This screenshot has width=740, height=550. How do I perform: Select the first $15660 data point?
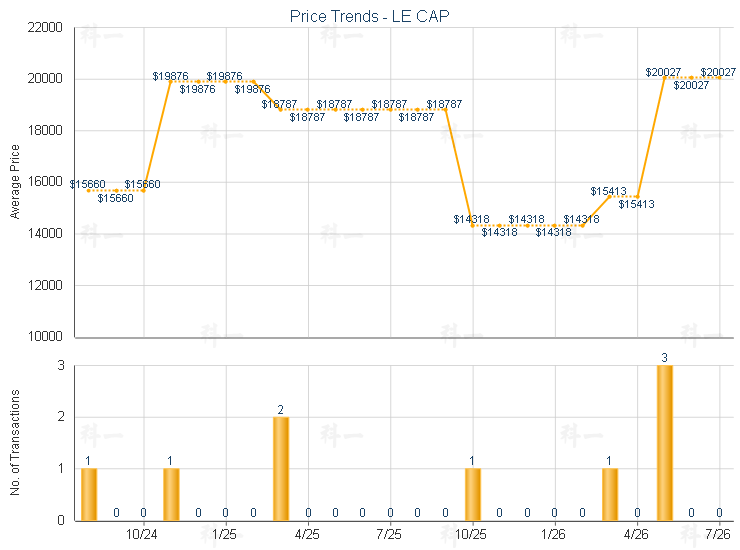pyautogui.click(x=88, y=191)
